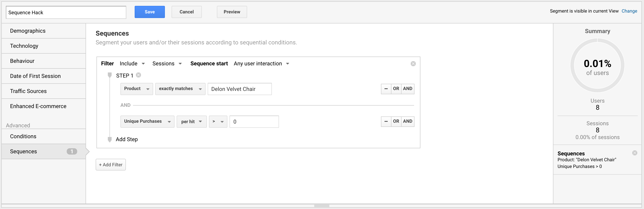The image size is (644, 209).
Task: Open the Include filter dropdown
Action: pyautogui.click(x=132, y=64)
